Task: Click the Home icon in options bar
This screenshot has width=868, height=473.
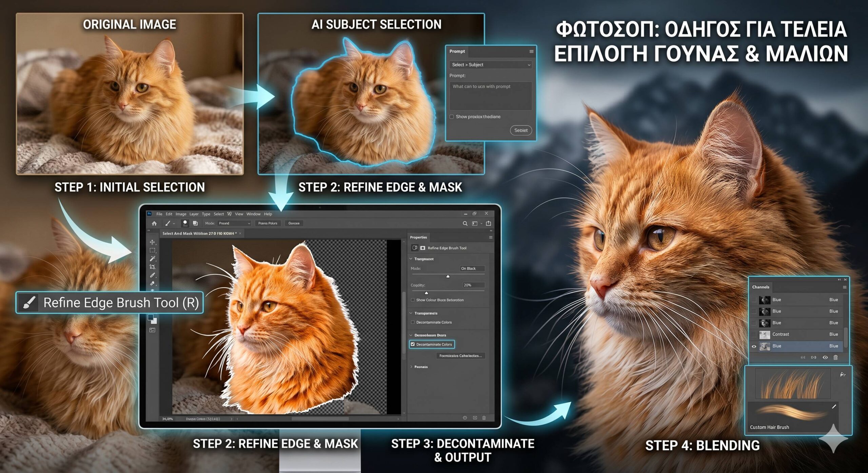Action: (x=154, y=223)
